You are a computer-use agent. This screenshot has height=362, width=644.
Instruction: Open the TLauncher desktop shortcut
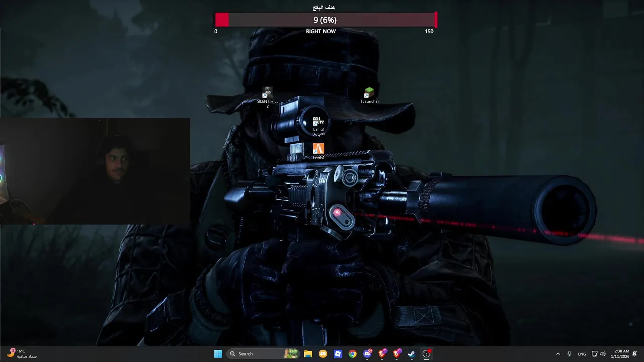(369, 95)
